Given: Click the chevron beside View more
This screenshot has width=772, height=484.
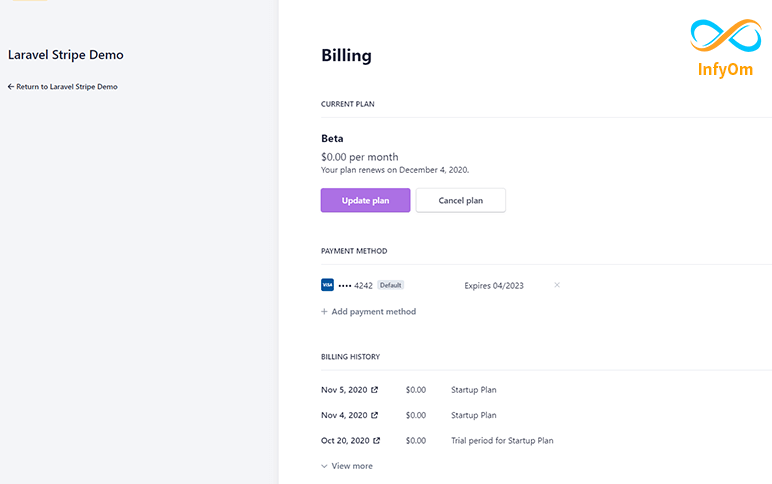Looking at the screenshot, I should [x=324, y=466].
